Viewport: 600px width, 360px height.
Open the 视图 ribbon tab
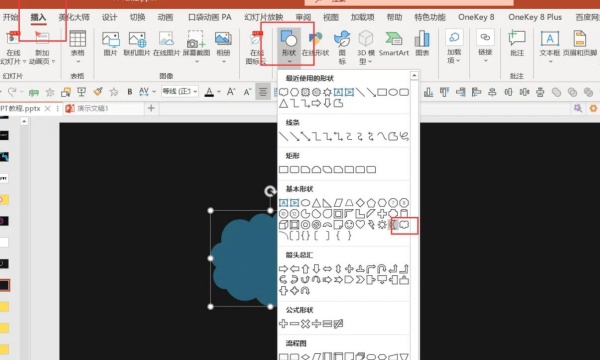(331, 17)
